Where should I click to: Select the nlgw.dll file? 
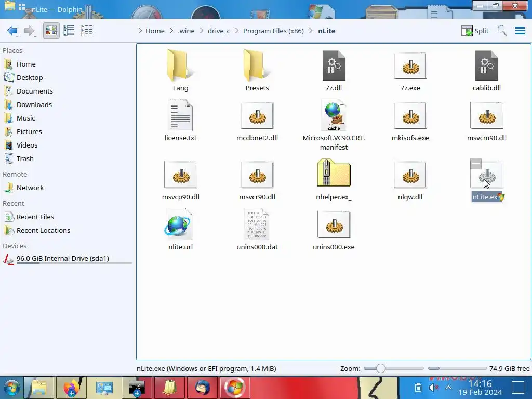[x=410, y=179]
